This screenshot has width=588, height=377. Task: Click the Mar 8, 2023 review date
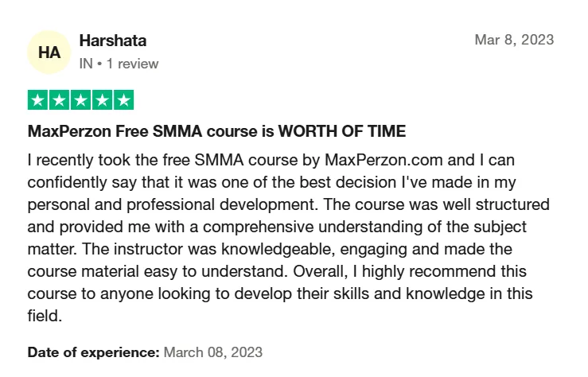coord(514,40)
